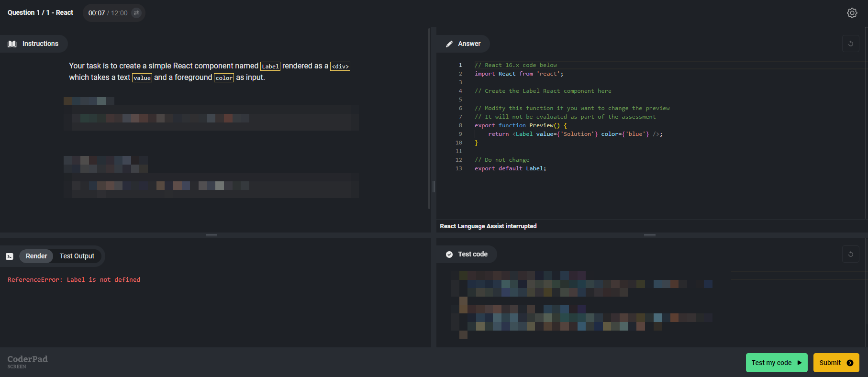The width and height of the screenshot is (868, 377).
Task: Click the Preview function line in code
Action: 520,125
